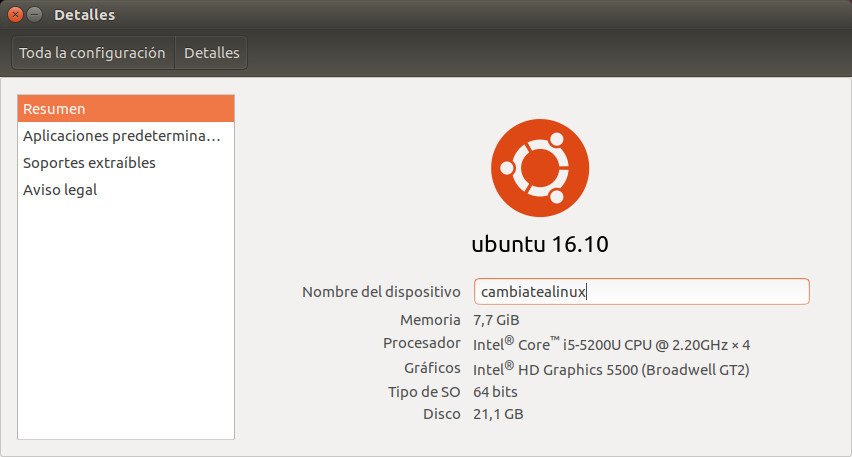Click the Ubuntu logo icon

tap(540, 168)
